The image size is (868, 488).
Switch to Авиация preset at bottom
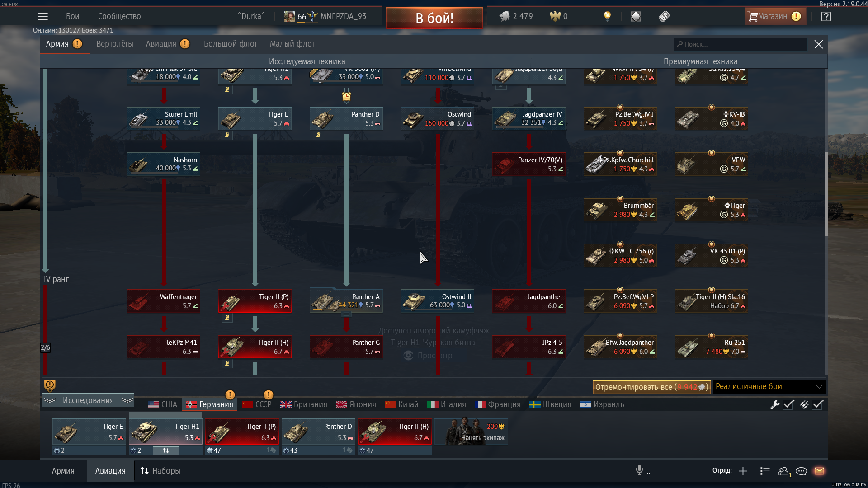[x=110, y=471]
